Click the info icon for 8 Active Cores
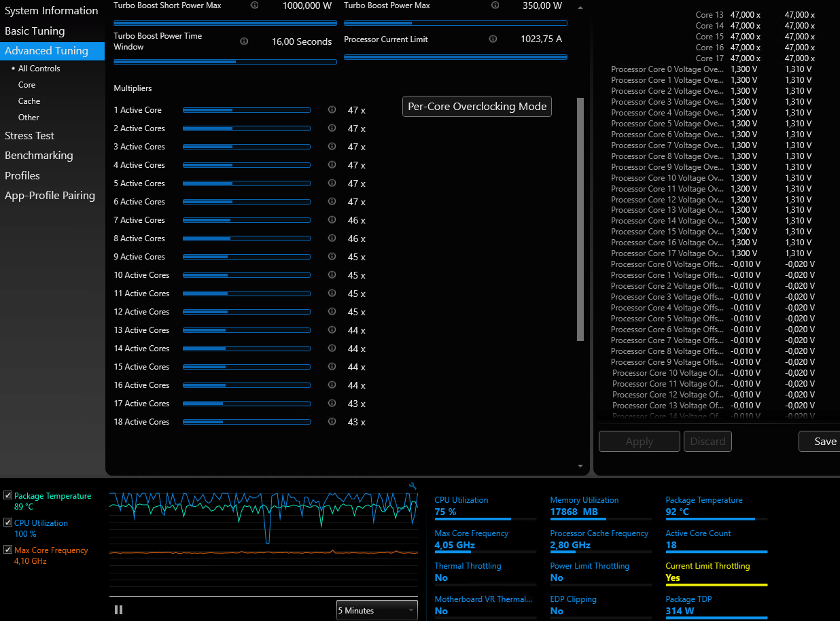The image size is (840, 621). pos(332,238)
